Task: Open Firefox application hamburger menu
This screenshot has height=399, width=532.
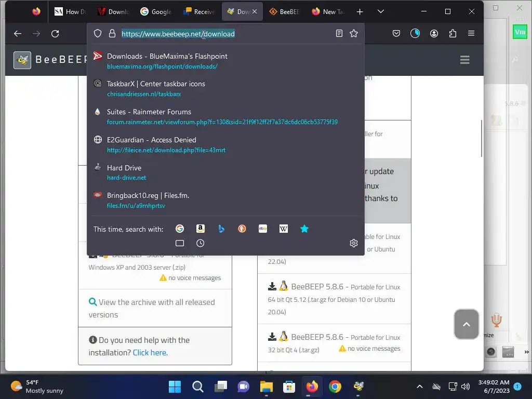Action: click(471, 33)
